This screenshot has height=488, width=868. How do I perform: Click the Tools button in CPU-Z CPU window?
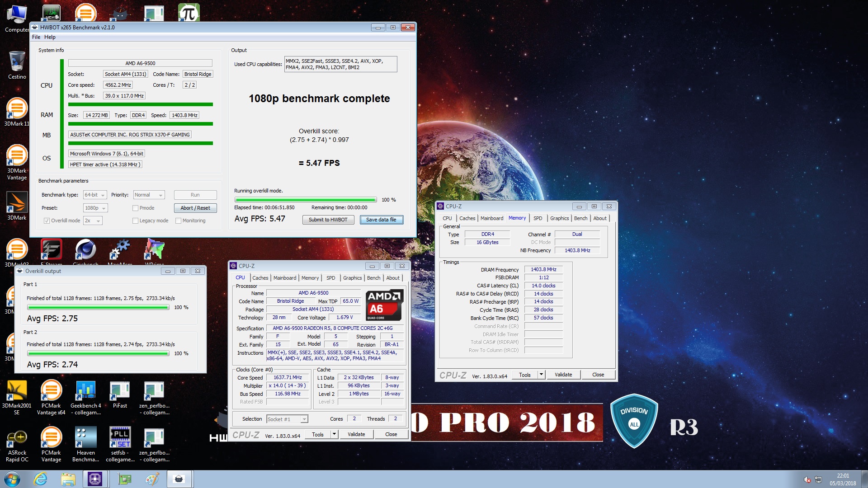318,434
